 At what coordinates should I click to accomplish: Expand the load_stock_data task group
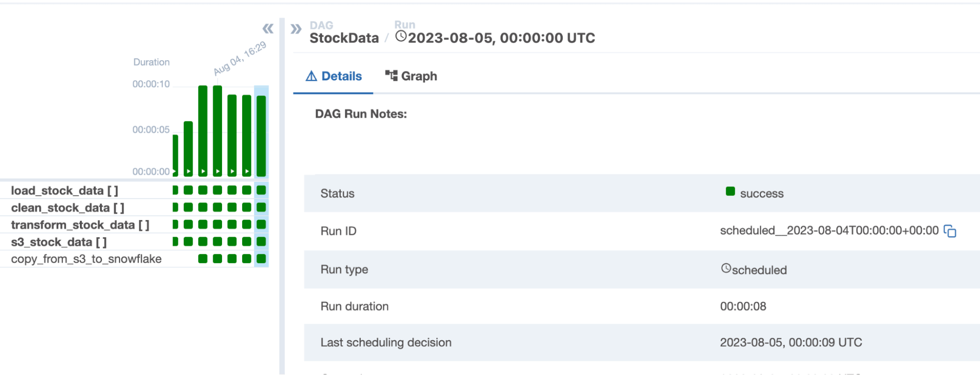[x=64, y=191]
